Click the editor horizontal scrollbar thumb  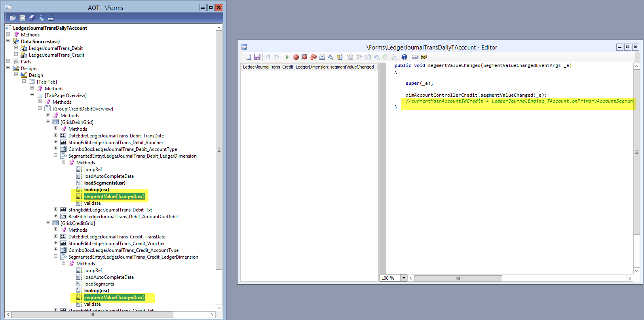458,278
